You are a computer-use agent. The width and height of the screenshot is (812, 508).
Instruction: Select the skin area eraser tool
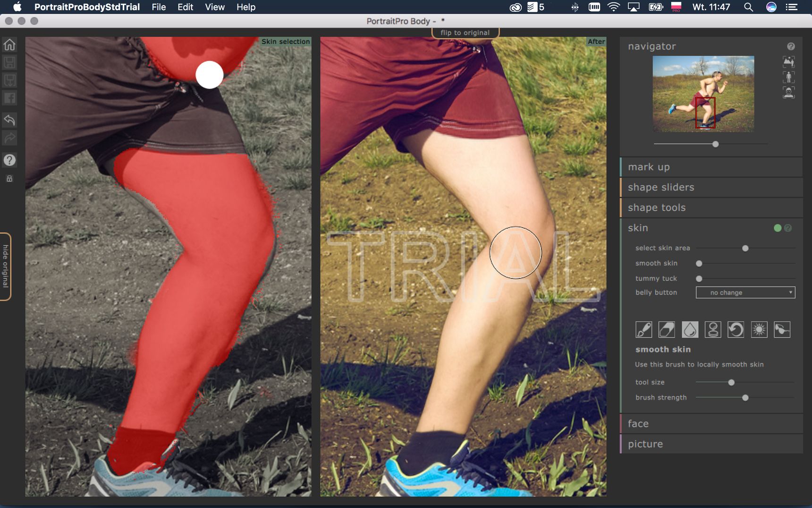pyautogui.click(x=667, y=329)
